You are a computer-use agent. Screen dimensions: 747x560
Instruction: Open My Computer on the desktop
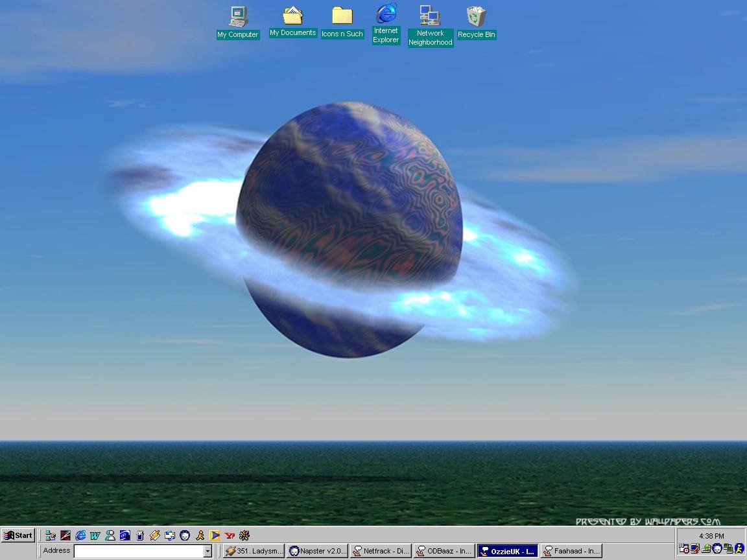point(238,16)
